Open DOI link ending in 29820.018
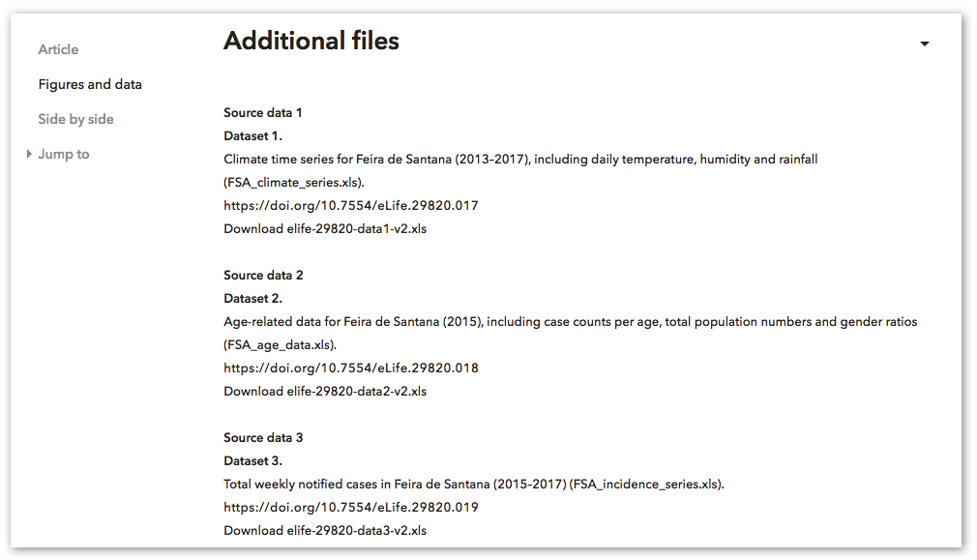The image size is (977, 560). 351,368
